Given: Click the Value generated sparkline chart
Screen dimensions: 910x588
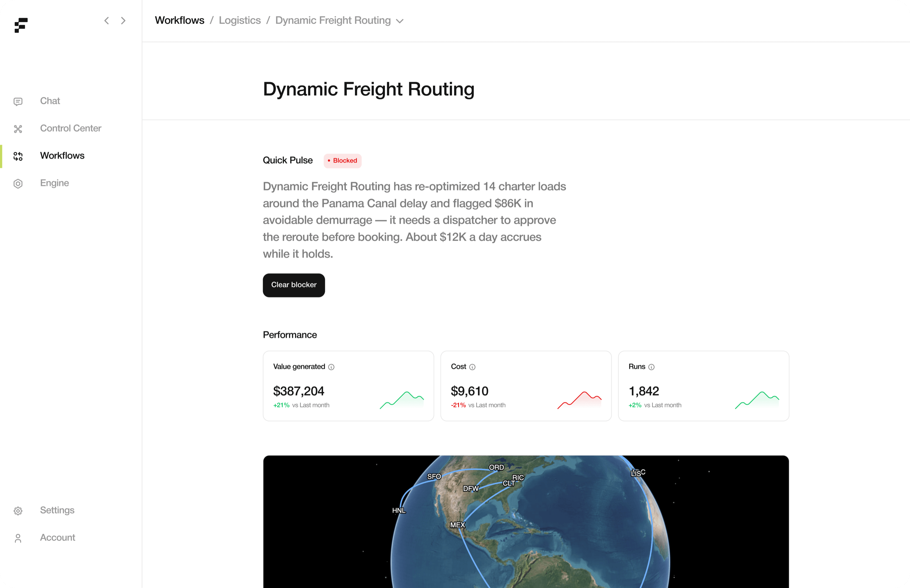Looking at the screenshot, I should 402,400.
